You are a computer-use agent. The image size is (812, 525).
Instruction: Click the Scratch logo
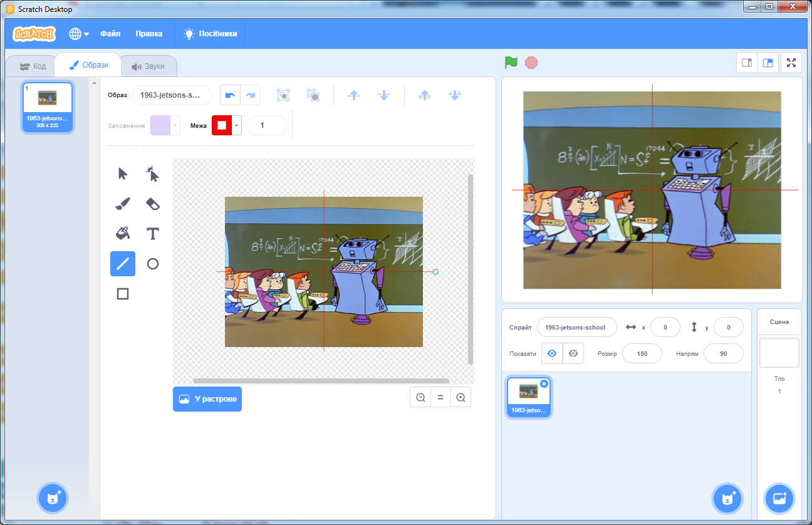[x=34, y=34]
